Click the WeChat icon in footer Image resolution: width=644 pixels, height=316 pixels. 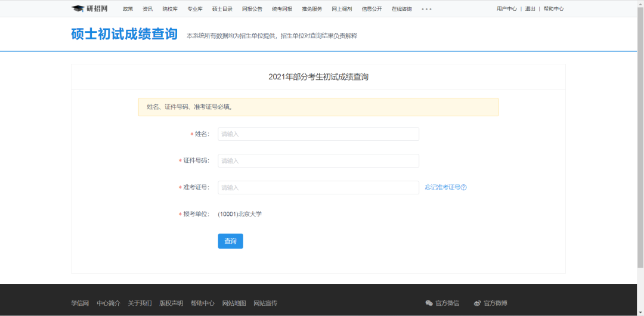429,303
